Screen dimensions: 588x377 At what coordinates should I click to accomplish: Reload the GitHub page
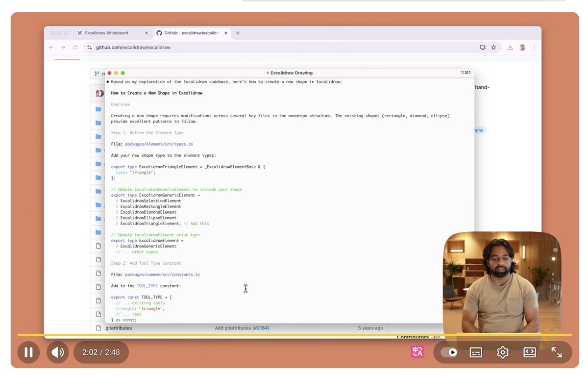click(75, 48)
